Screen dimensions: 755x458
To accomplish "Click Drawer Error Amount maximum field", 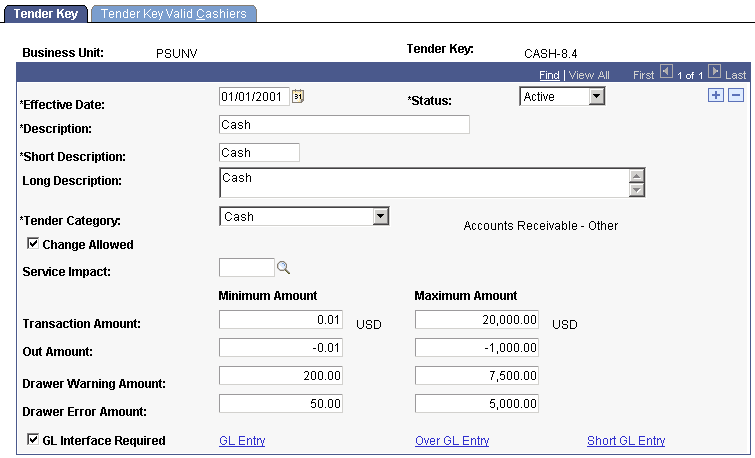I will click(477, 403).
